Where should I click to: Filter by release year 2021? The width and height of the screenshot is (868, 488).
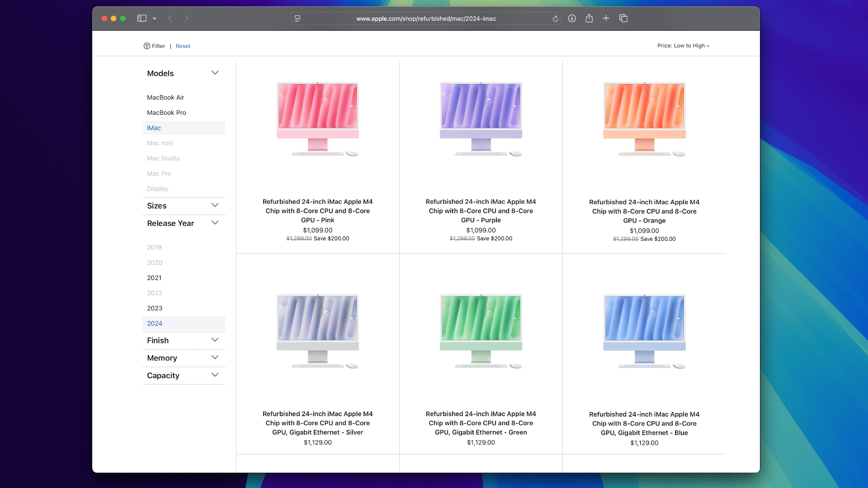click(154, 278)
